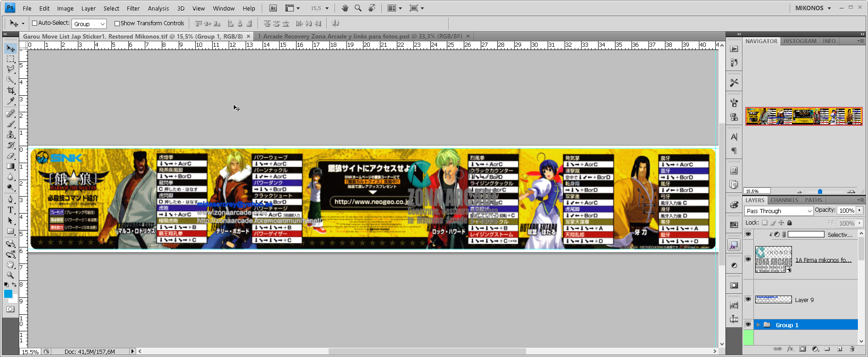Select the Burn tool

click(11, 187)
